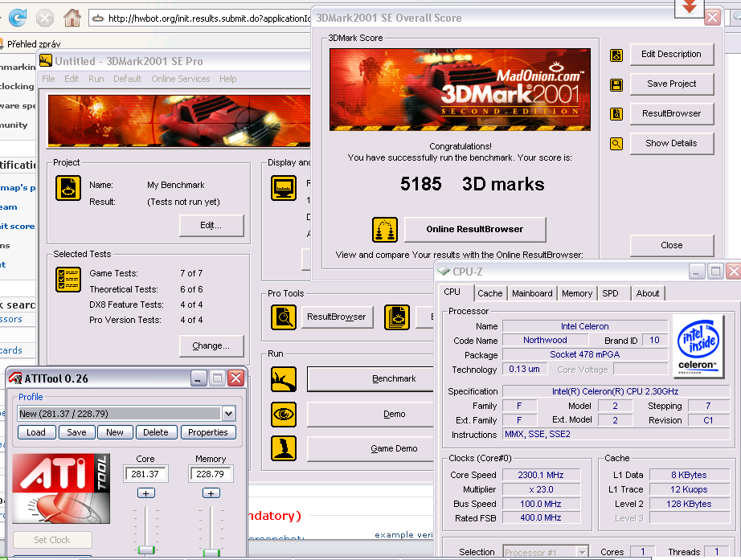Click the Project icon beside My Benchmark
The image size is (741, 560).
click(68, 188)
